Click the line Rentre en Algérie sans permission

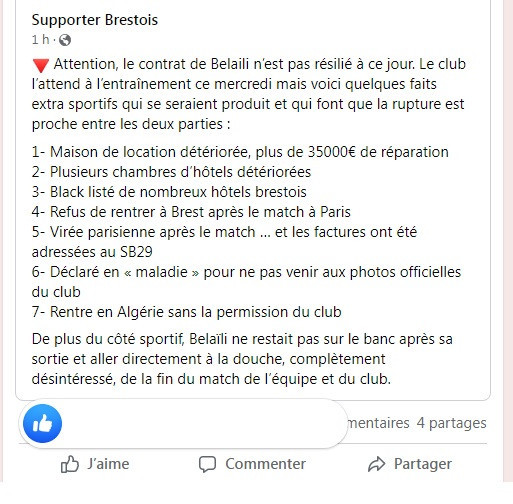pos(187,312)
